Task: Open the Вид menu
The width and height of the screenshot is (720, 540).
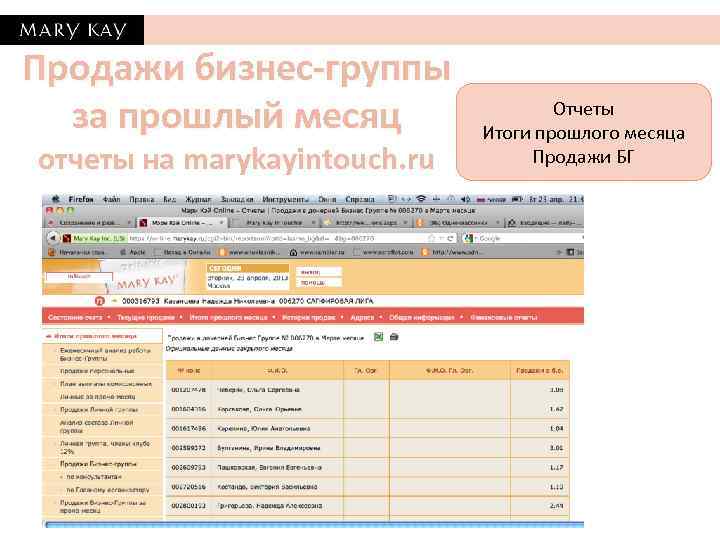Action: click(169, 199)
